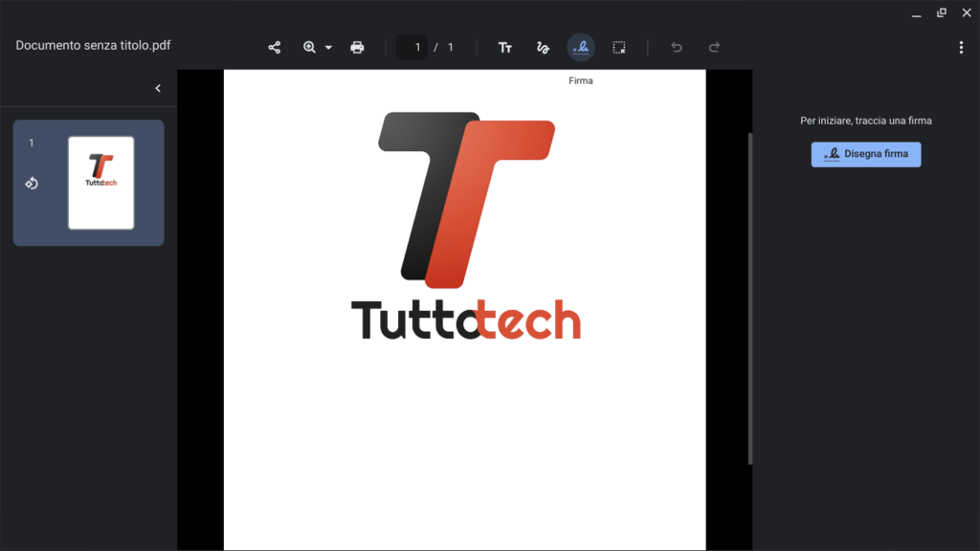Collapse the thumbnails sidebar with the chevron
Image resolution: width=980 pixels, height=551 pixels.
click(158, 87)
